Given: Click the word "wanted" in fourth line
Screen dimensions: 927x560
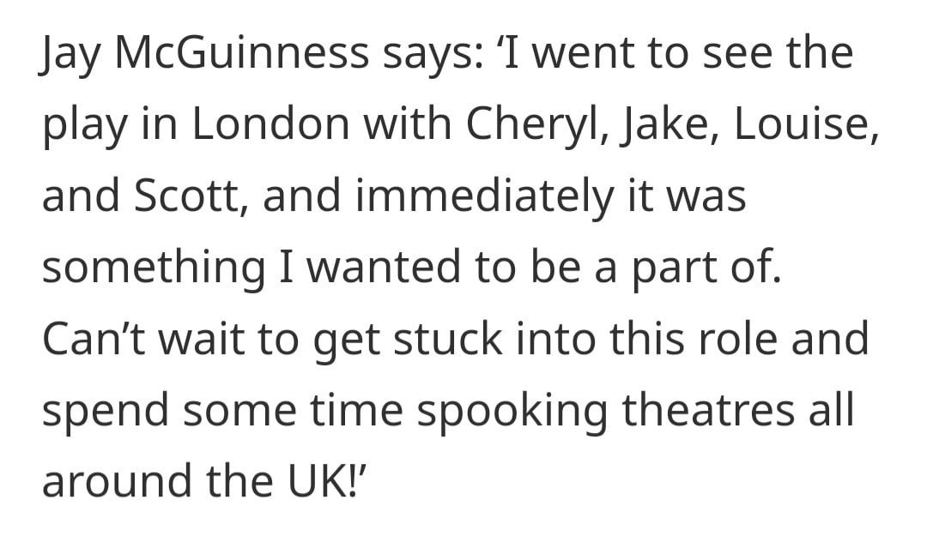Looking at the screenshot, I should (384, 267).
